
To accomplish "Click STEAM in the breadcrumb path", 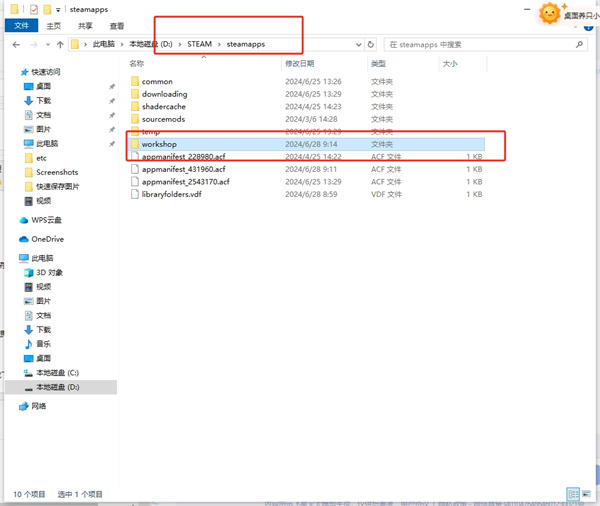I will pos(199,45).
